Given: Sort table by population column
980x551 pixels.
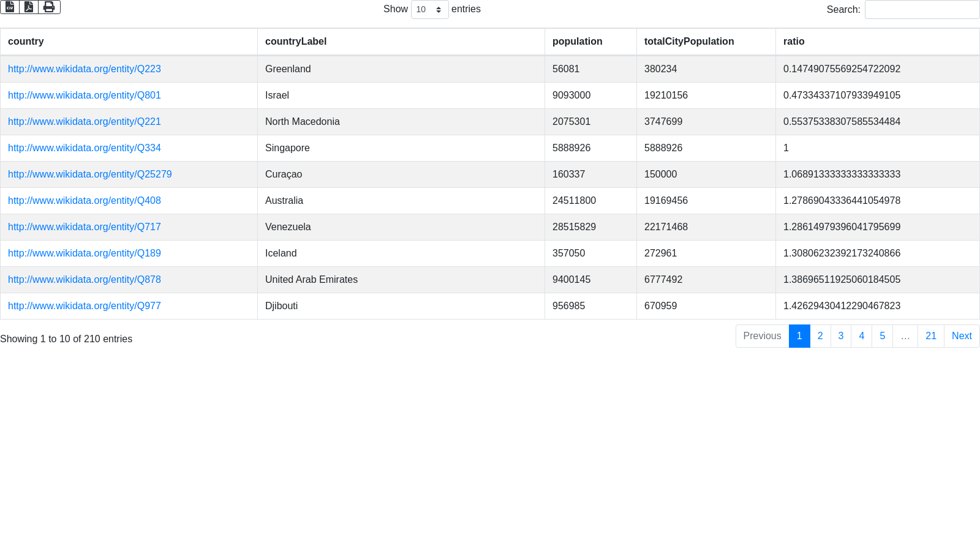Looking at the screenshot, I should pyautogui.click(x=577, y=42).
